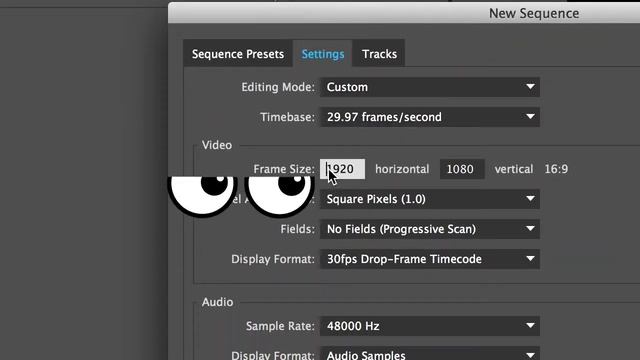
Task: Click the Video section heading
Action: [x=217, y=145]
